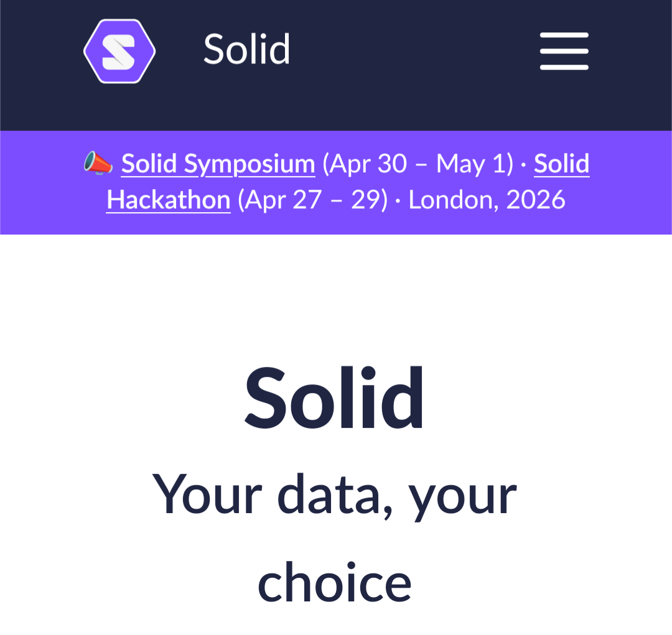Click the "Apr 30" date text
This screenshot has width=672, height=635.
[x=367, y=164]
